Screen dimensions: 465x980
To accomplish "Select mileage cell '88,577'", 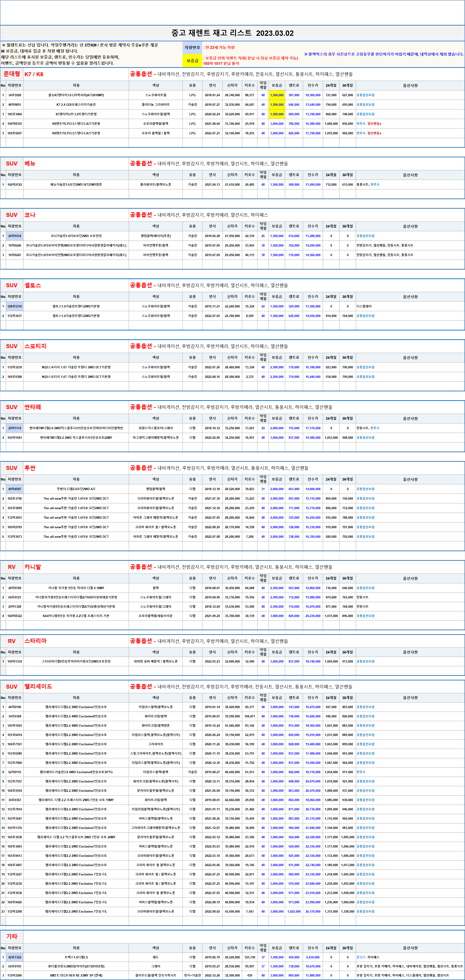I will pos(250,95).
